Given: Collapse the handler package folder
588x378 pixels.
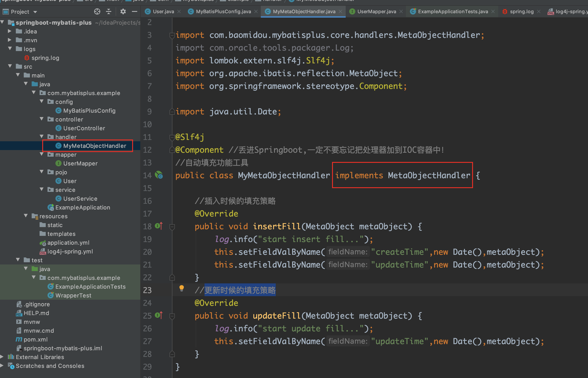Looking at the screenshot, I should tap(42, 136).
